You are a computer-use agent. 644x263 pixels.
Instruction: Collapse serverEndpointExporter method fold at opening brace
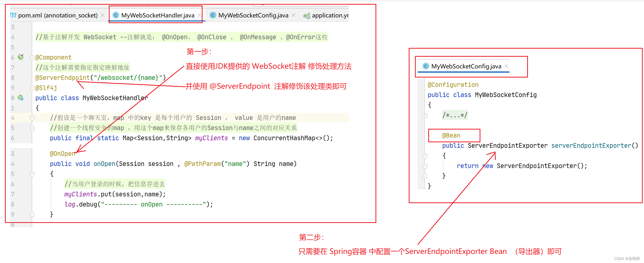coord(425,156)
